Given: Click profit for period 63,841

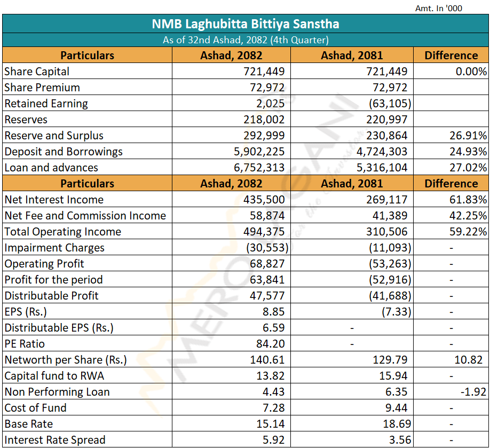Looking at the screenshot, I should click(x=267, y=279).
